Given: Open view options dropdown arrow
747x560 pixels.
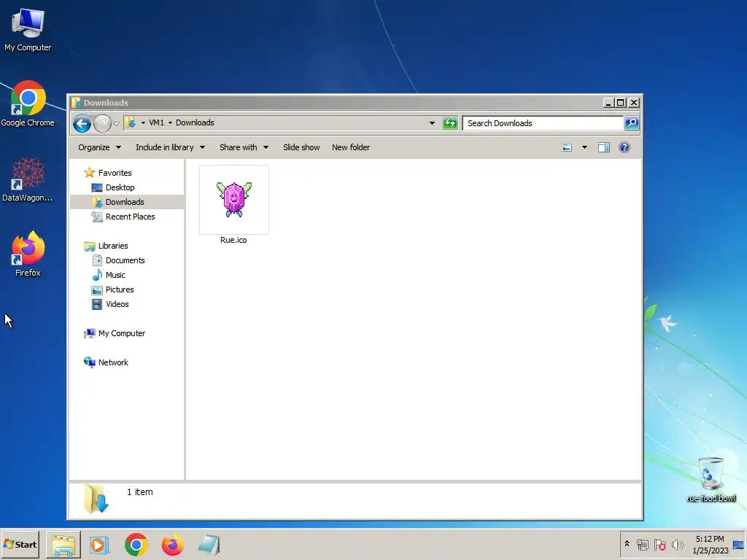Looking at the screenshot, I should pyautogui.click(x=584, y=147).
